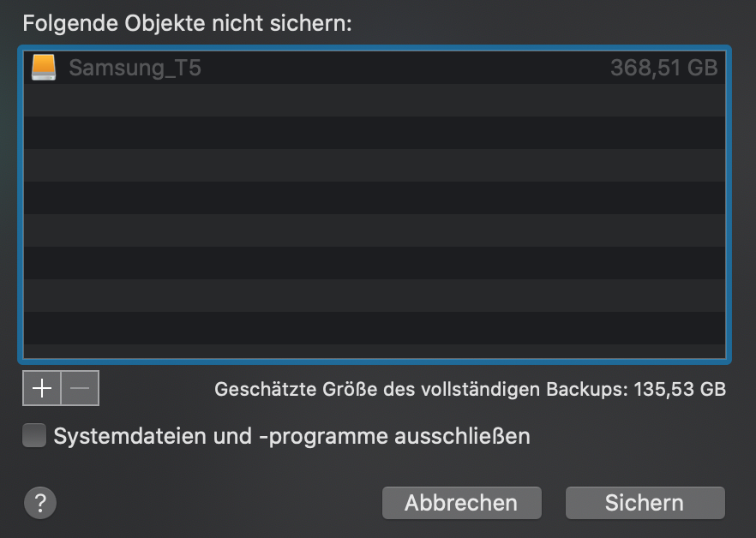Screen dimensions: 756x538
Task: Click an empty row in the middle of the exclusion list
Action: (x=373, y=214)
